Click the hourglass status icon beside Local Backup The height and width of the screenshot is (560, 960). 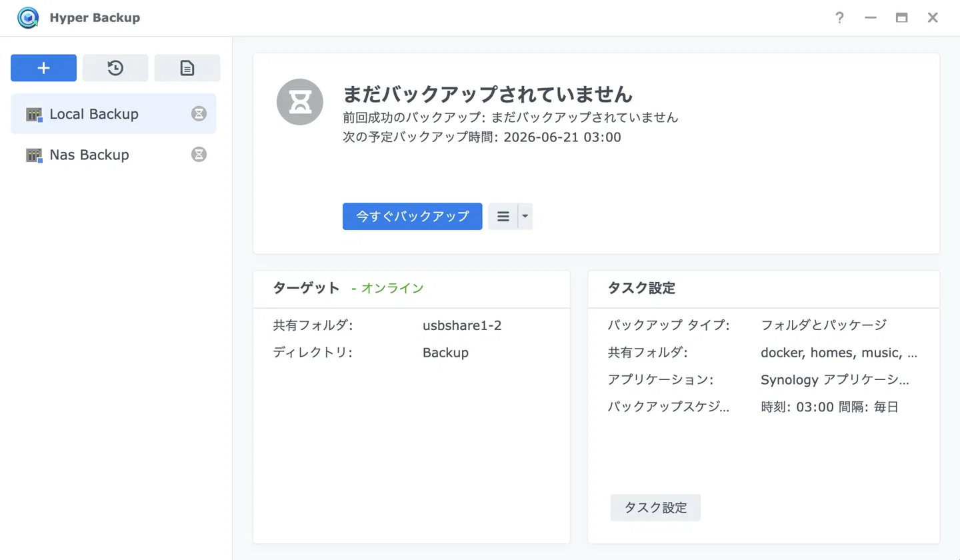pos(199,114)
